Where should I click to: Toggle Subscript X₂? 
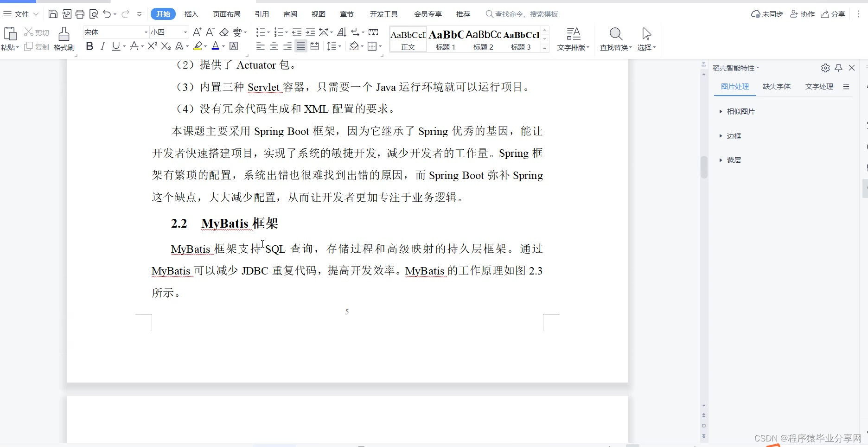pos(166,46)
